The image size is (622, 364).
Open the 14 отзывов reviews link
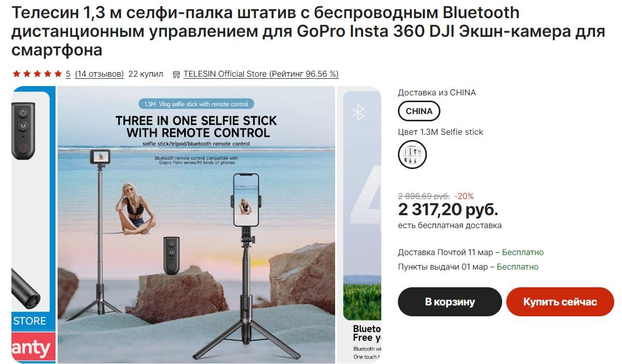pos(99,74)
